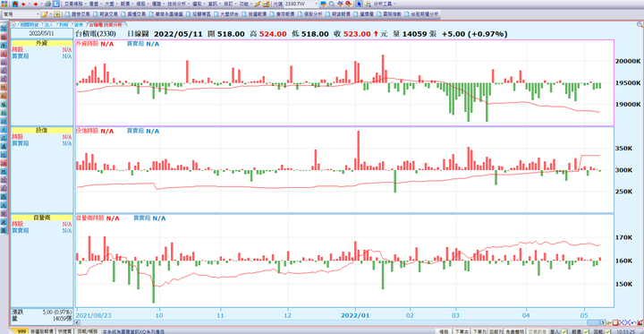This screenshot has height=334, width=644.
Task: Navigate forward with the red right arrow
Action: 35,4
